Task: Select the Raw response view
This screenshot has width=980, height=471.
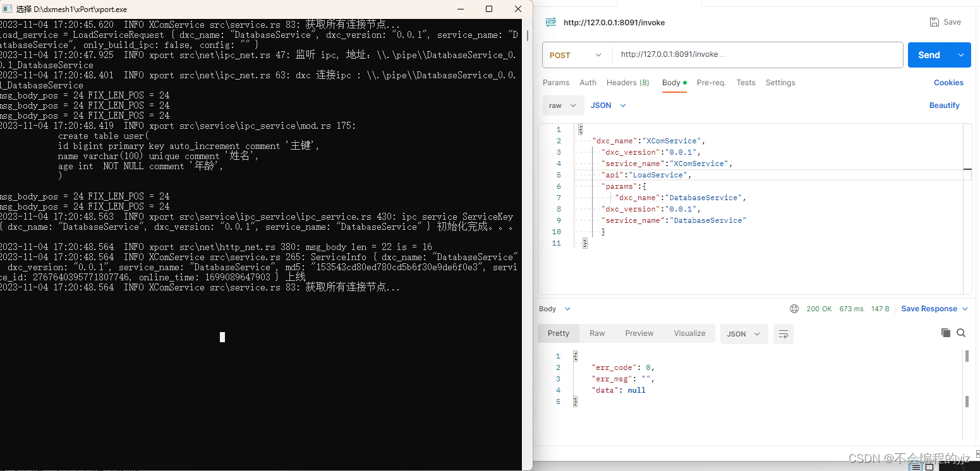Action: pos(597,333)
